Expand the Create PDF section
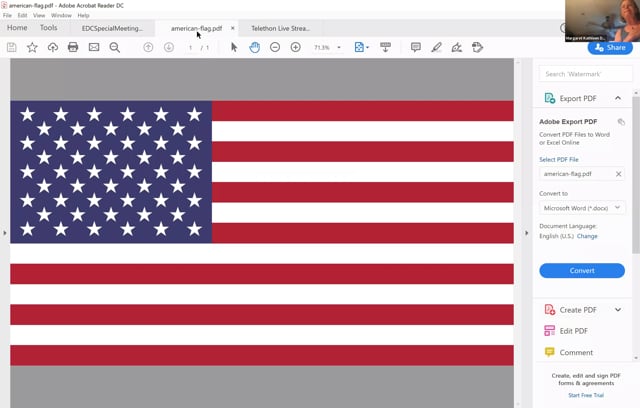 618,310
